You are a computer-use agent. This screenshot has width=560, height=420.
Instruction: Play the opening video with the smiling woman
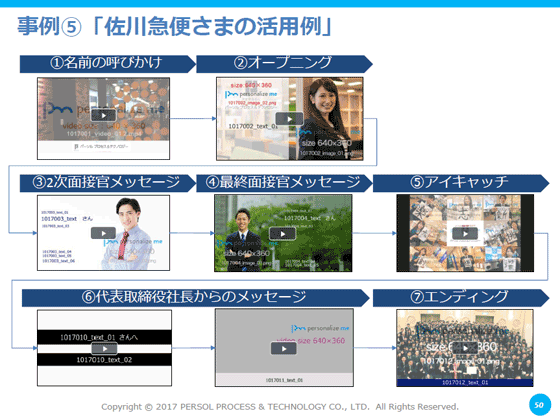click(289, 119)
